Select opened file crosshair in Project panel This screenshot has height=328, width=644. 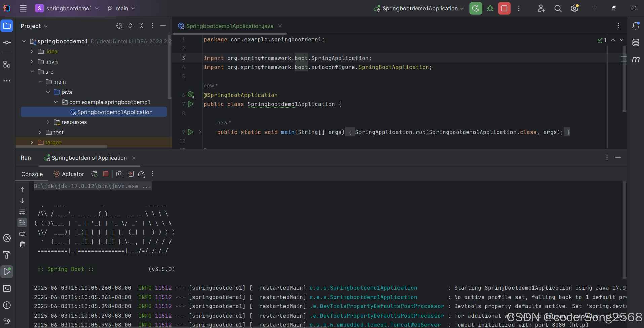click(119, 26)
